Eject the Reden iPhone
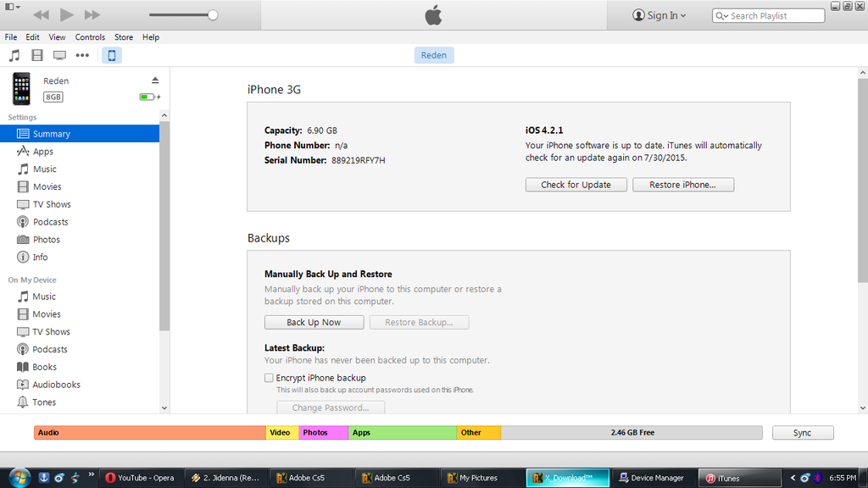The height and width of the screenshot is (488, 868). (155, 80)
